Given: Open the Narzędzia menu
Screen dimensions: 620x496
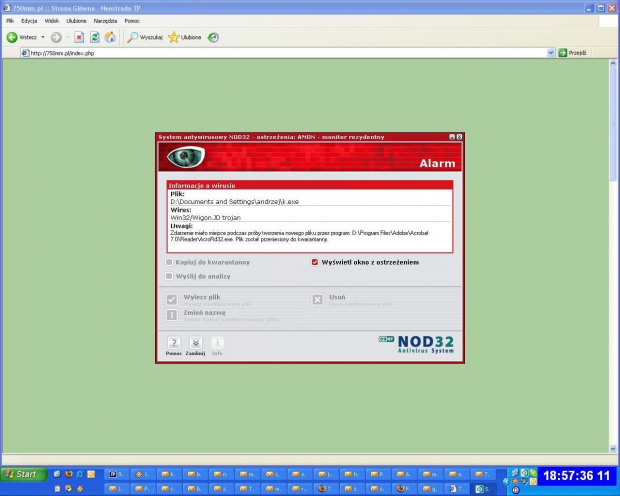Looking at the screenshot, I should [105, 20].
